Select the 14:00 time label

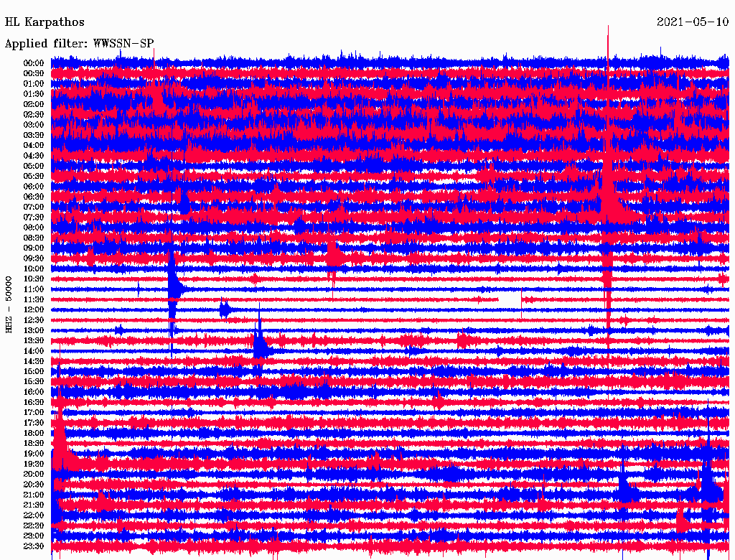tap(34, 351)
